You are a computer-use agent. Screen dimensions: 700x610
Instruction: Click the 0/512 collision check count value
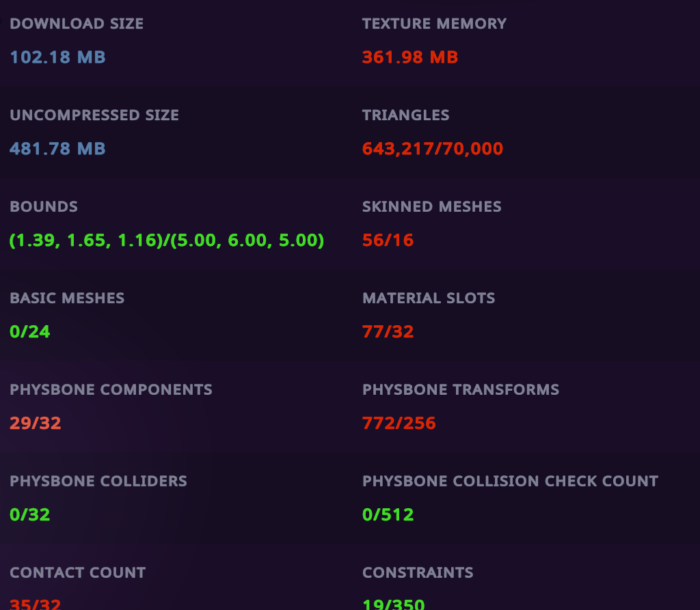(388, 514)
